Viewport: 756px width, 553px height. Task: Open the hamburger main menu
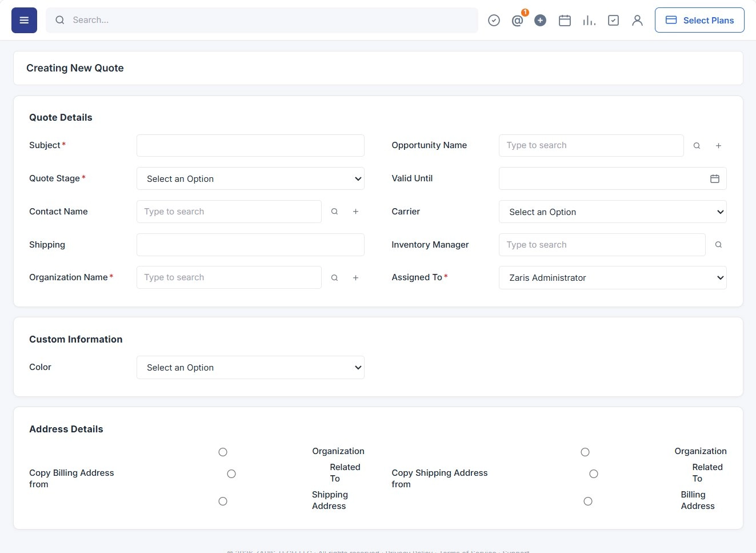click(x=24, y=20)
